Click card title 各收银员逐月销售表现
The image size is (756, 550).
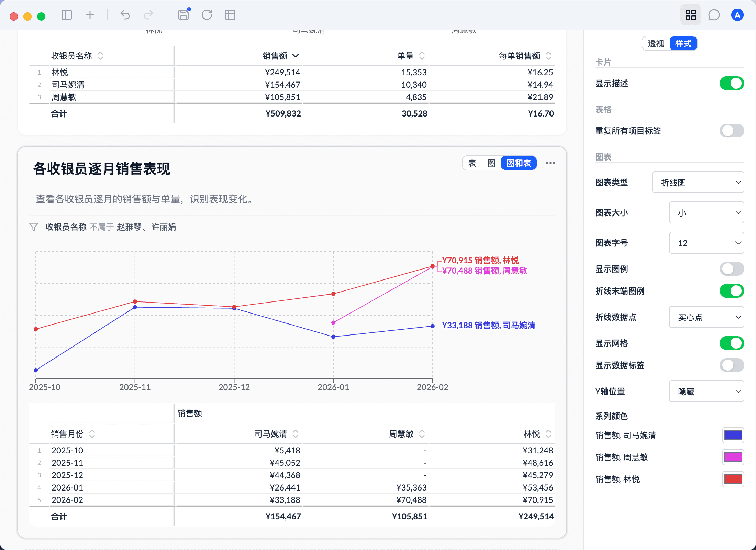pos(102,169)
